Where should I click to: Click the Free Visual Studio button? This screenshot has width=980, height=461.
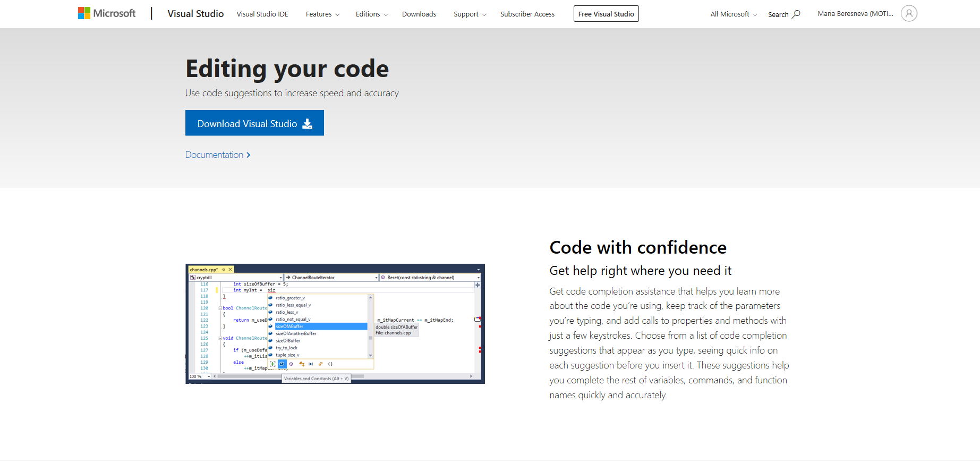click(x=606, y=14)
